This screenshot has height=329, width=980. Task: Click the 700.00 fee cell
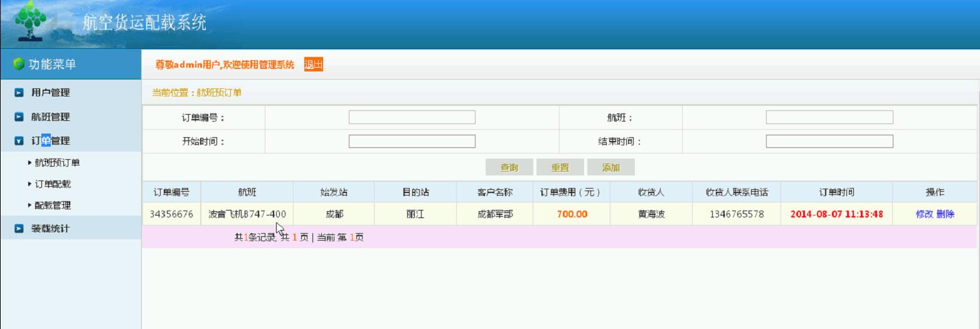tap(572, 214)
